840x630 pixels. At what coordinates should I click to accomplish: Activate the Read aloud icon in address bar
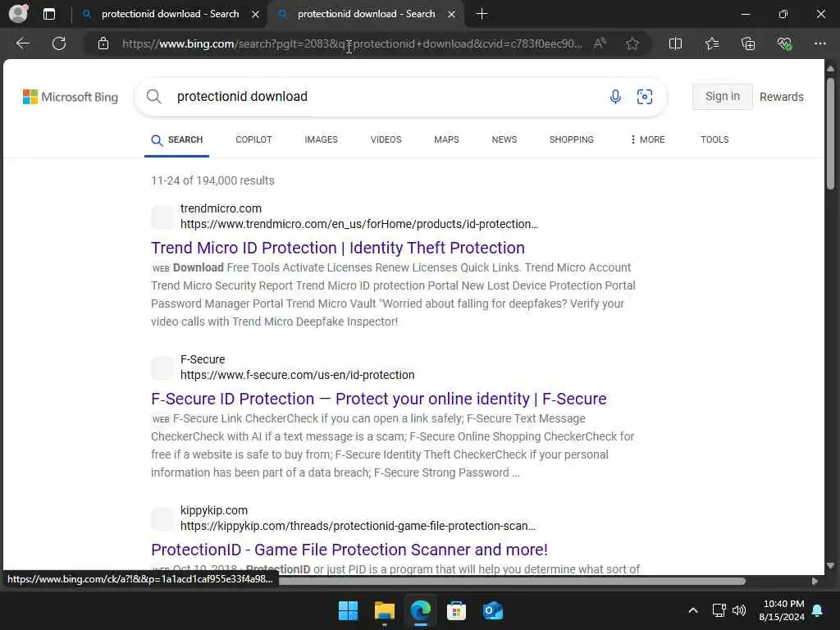pos(600,43)
